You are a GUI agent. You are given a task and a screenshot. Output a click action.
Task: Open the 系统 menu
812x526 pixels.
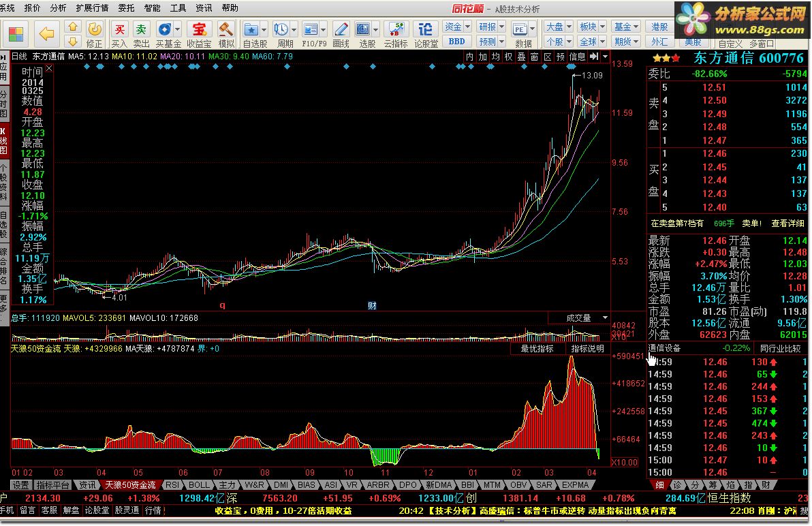7,7
